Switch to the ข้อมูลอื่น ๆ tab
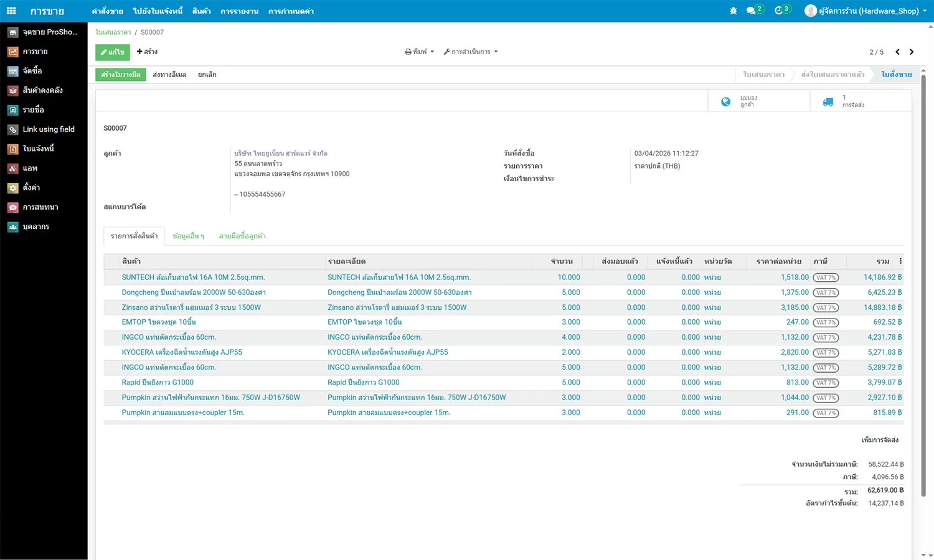This screenshot has height=560, width=934. [x=188, y=236]
